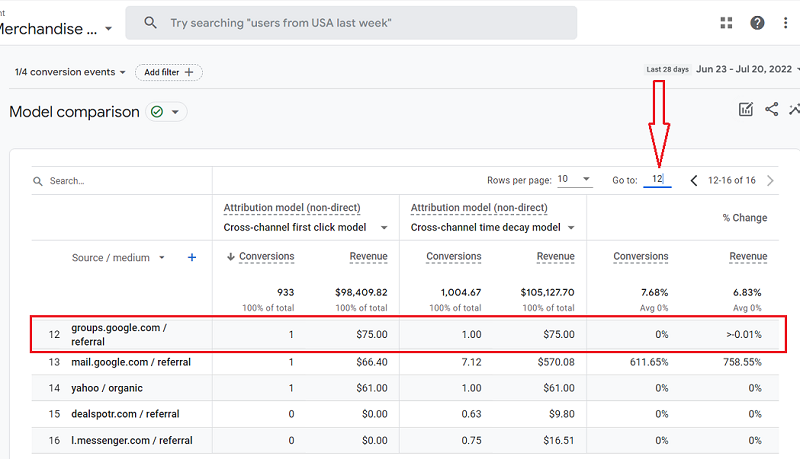Click the $9.80 revenue cell

pyautogui.click(x=562, y=414)
